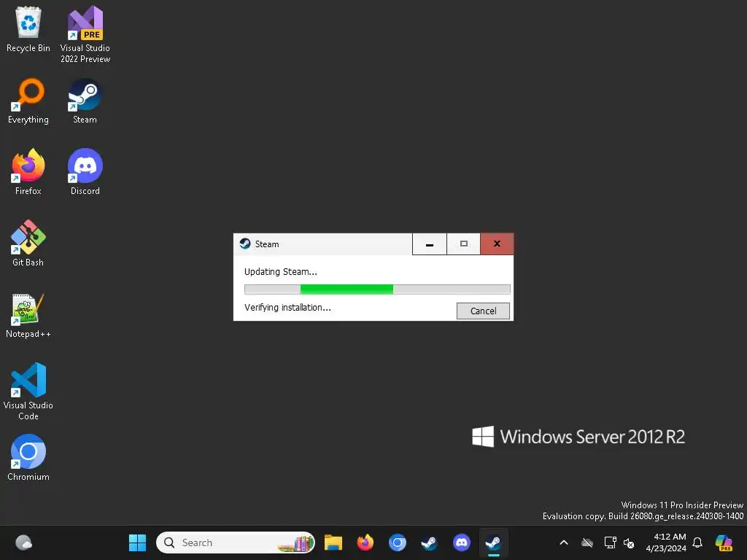Click the Steam update progress bar

pyautogui.click(x=377, y=289)
